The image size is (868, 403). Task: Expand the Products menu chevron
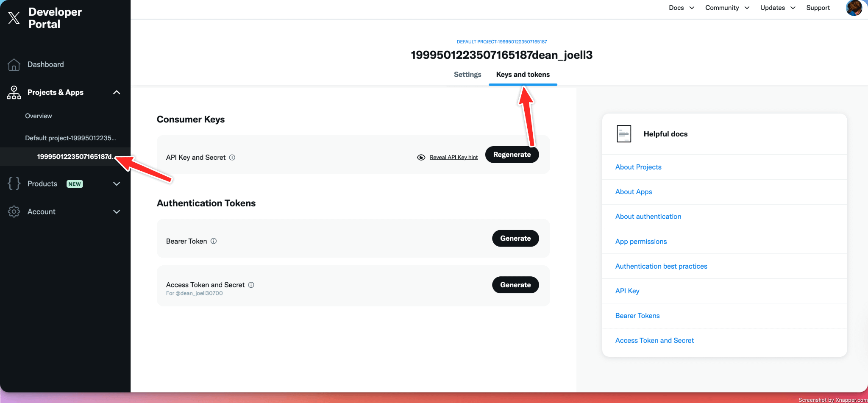[x=117, y=183]
